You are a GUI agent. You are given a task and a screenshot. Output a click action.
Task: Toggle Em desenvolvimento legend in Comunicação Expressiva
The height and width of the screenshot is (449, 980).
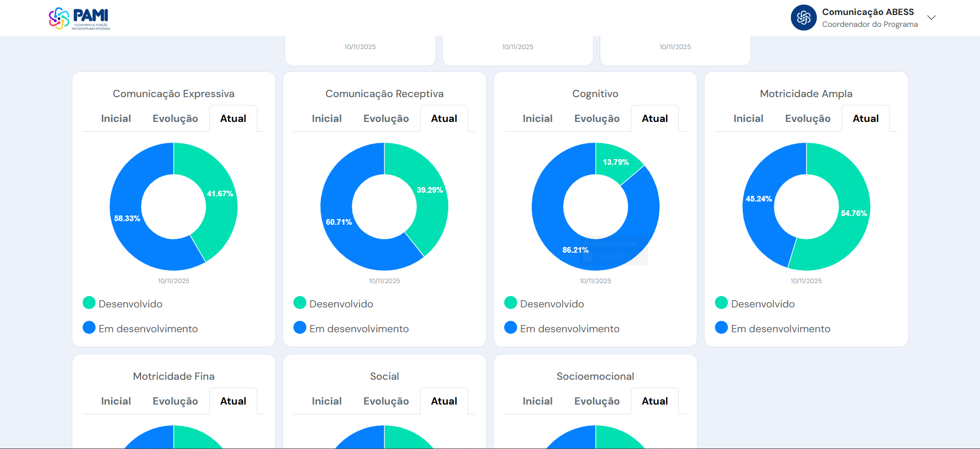148,329
